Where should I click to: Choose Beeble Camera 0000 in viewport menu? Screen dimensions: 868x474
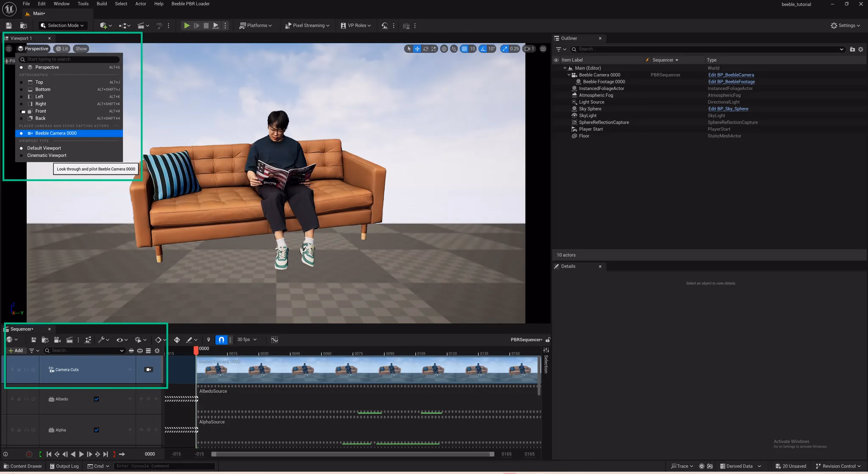coord(56,133)
